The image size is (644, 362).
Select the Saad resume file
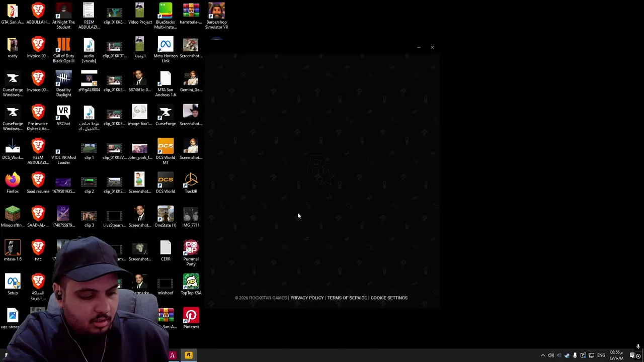coord(38,183)
